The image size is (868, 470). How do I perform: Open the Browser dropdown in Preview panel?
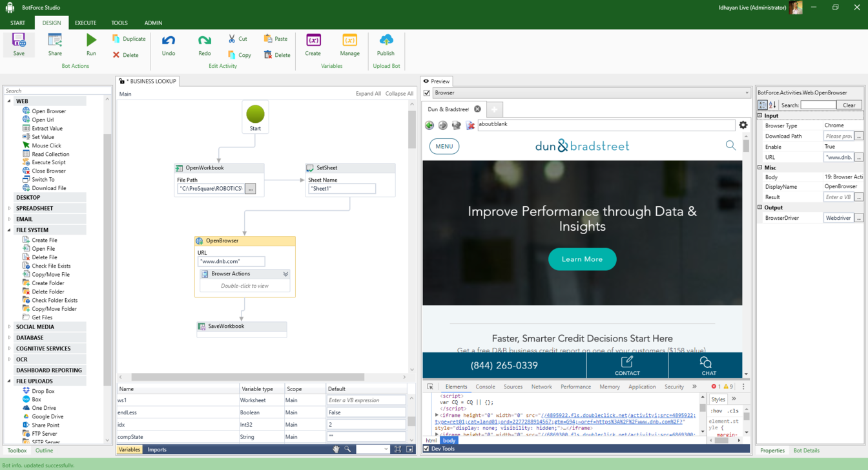[x=747, y=92]
